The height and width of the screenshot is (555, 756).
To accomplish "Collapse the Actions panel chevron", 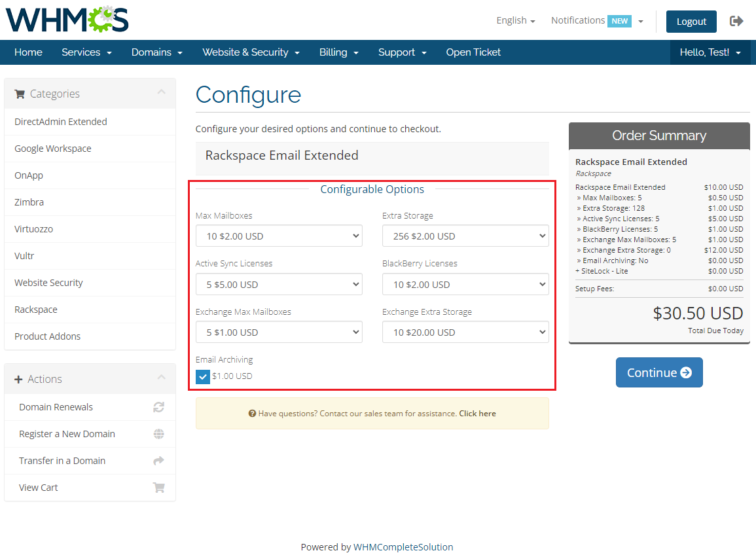I will (x=162, y=377).
